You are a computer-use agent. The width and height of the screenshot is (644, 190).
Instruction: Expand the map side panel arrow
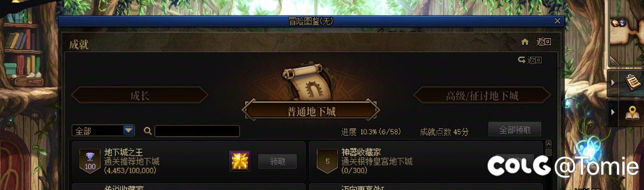pos(612,113)
